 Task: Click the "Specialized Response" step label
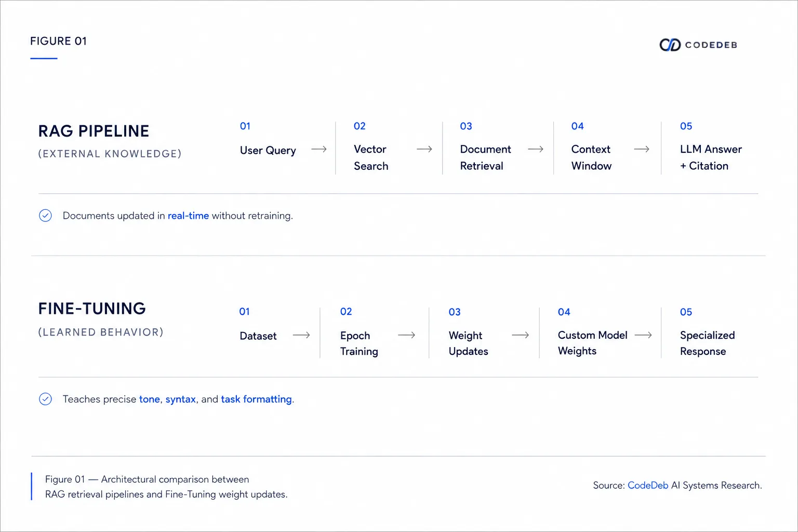coord(708,343)
